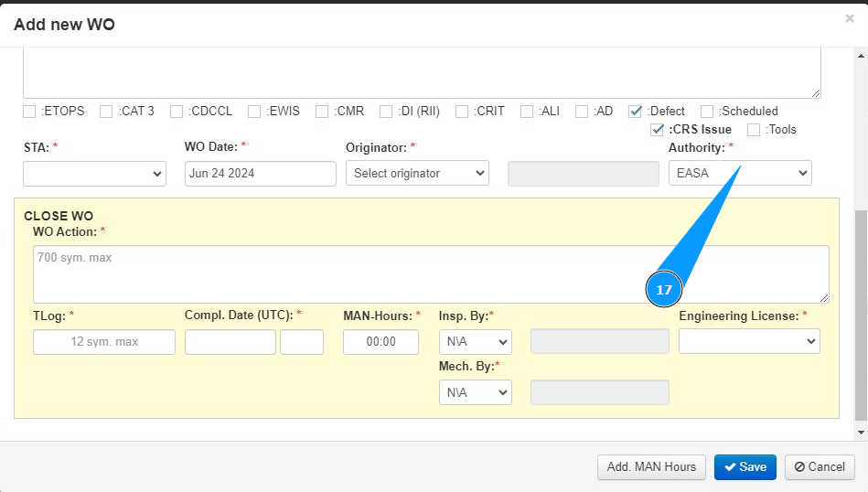This screenshot has width=868, height=492.
Task: Toggle the ETOPS checkbox
Action: point(30,112)
